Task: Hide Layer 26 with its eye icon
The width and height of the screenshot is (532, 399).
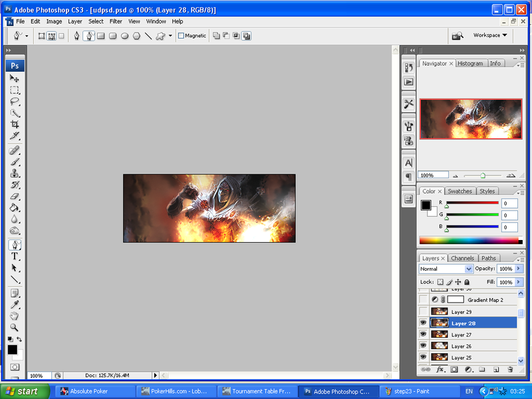Action: coord(423,345)
